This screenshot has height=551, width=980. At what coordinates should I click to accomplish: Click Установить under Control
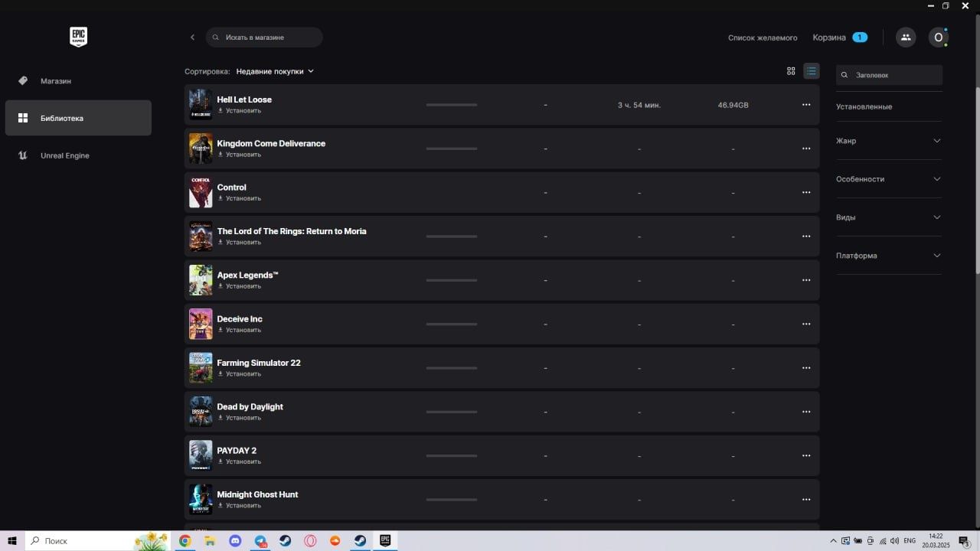(240, 198)
